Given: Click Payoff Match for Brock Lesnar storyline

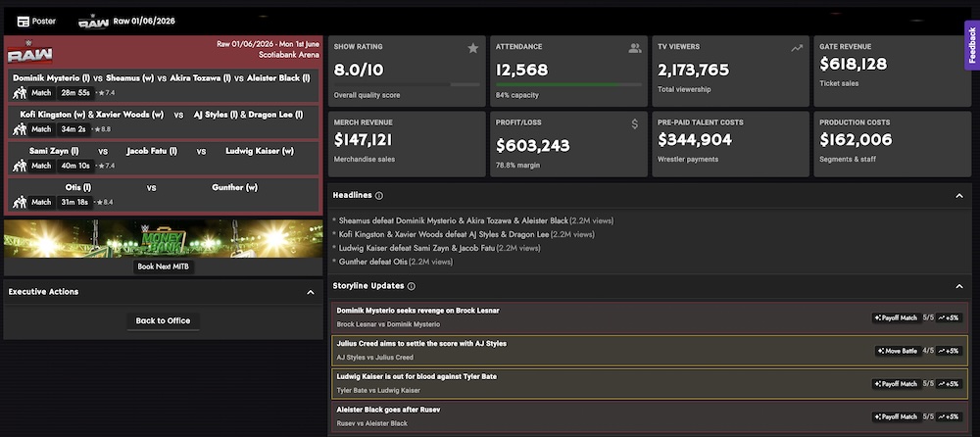Looking at the screenshot, I should click(895, 317).
